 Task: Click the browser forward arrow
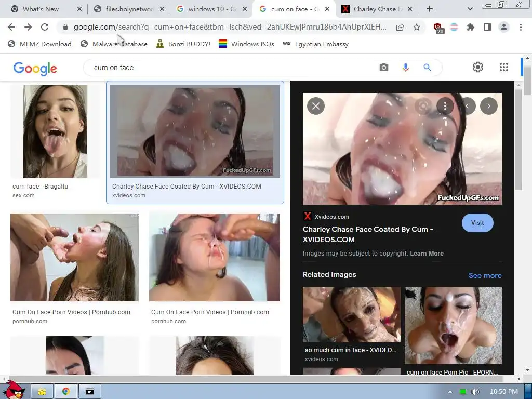(x=28, y=27)
